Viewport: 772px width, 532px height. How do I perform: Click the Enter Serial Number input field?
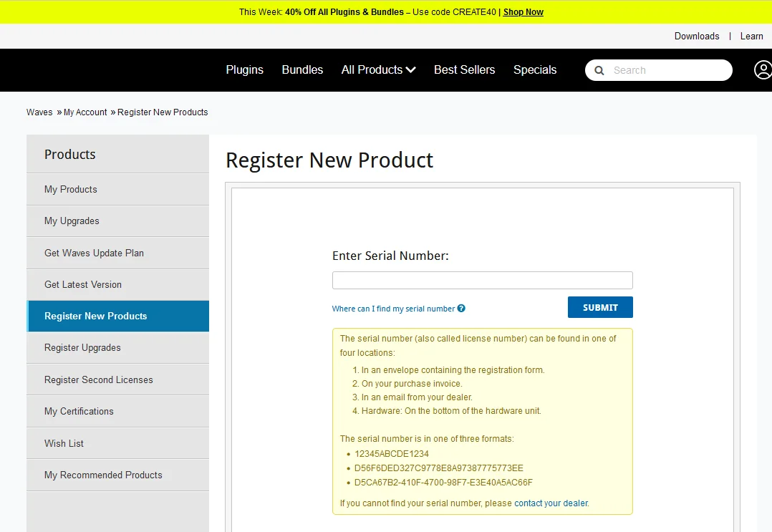coord(483,281)
